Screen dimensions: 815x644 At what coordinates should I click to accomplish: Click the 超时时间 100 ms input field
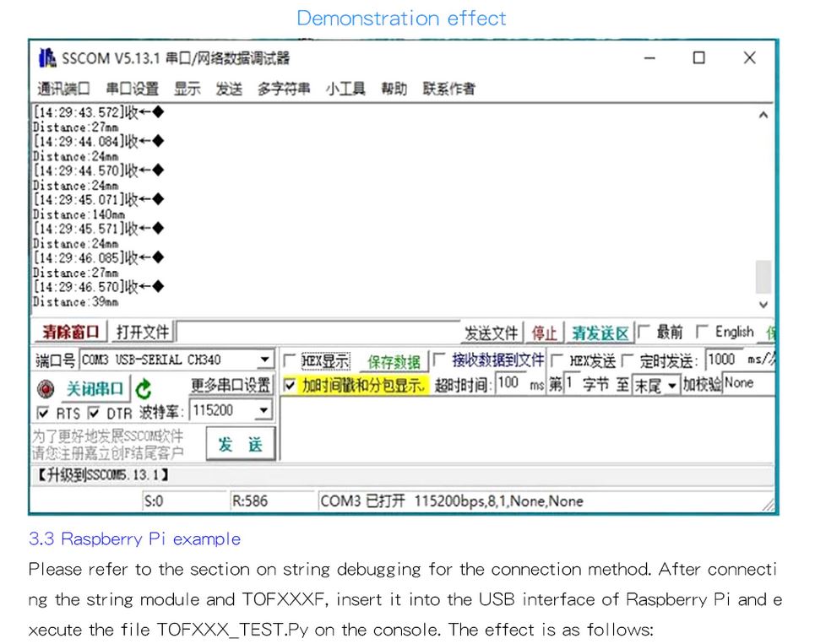point(511,383)
